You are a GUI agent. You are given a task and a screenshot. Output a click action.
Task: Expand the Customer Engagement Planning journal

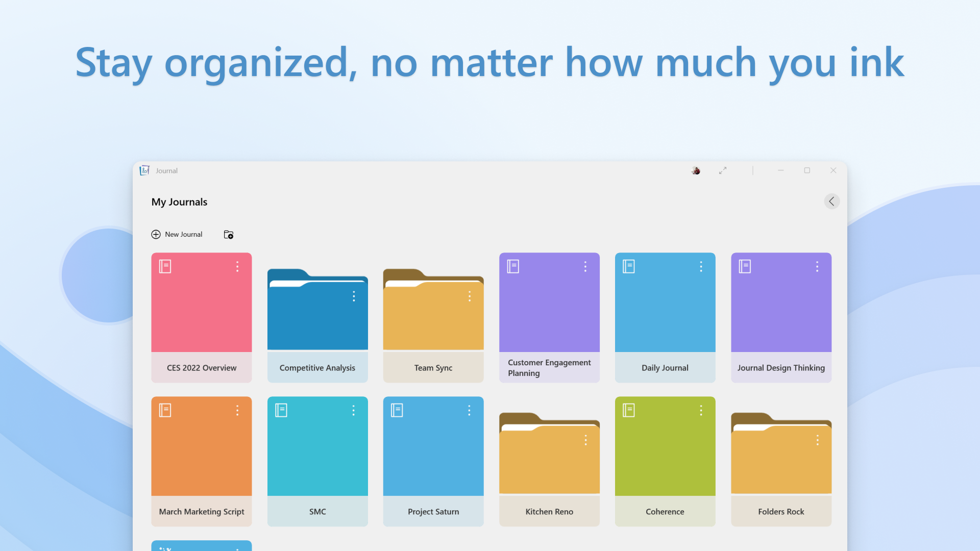549,302
